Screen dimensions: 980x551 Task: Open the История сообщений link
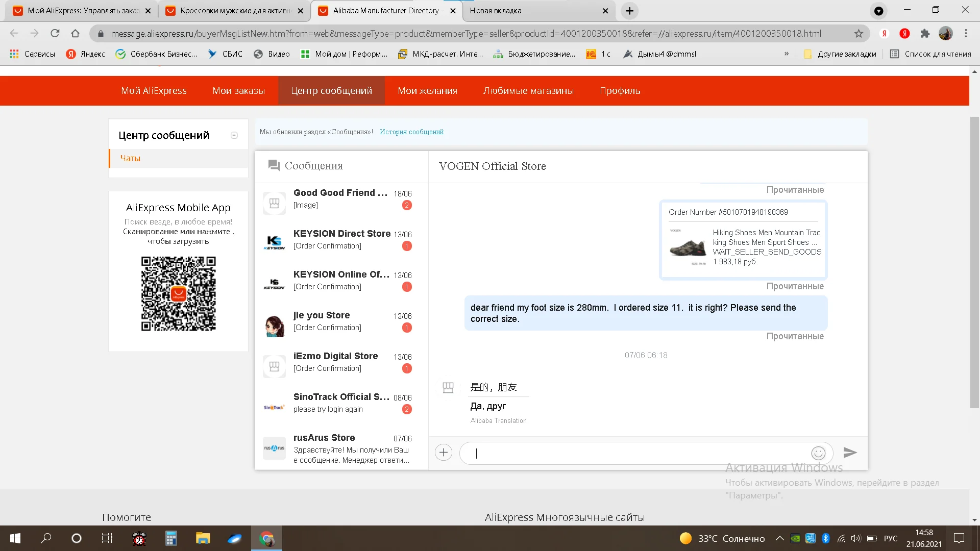coord(411,132)
